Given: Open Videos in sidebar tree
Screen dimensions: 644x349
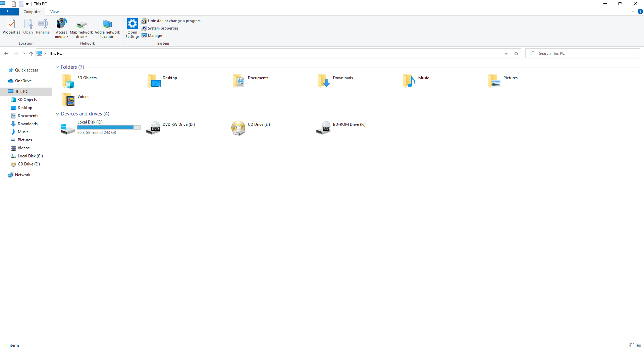Looking at the screenshot, I should (x=23, y=148).
